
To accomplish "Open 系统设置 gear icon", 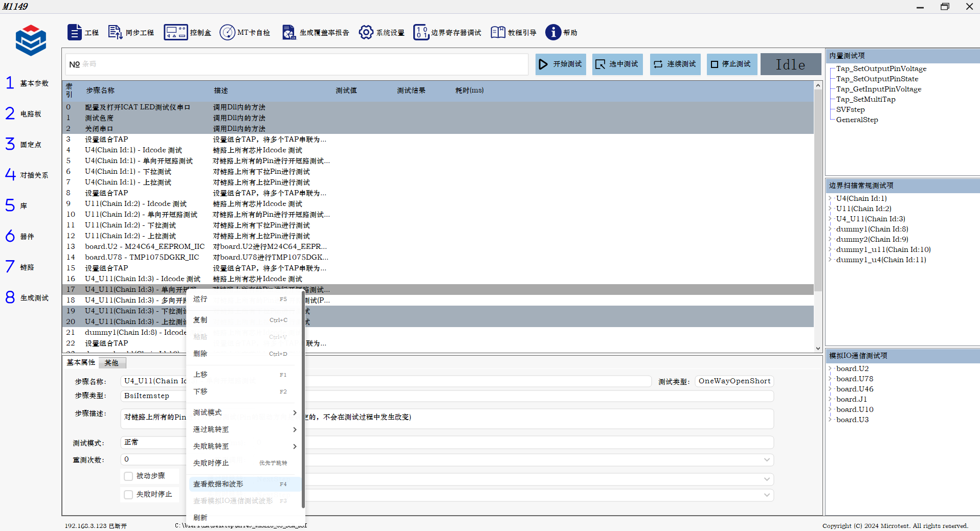I will pos(366,32).
